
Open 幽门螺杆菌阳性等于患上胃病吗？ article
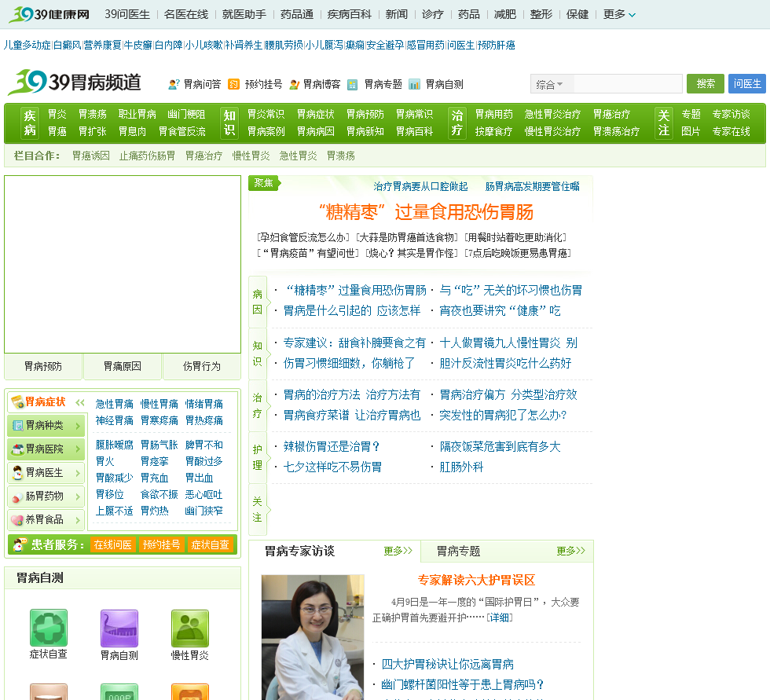coord(463,685)
